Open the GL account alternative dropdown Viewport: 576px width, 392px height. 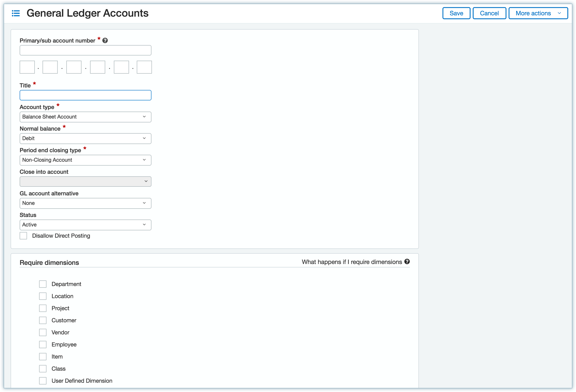[x=85, y=203]
